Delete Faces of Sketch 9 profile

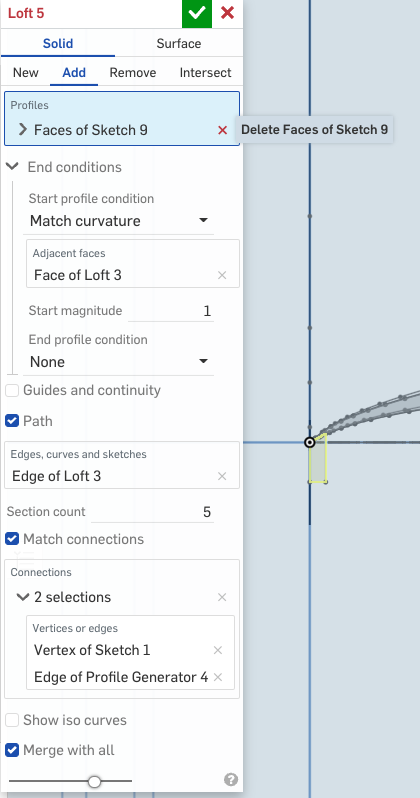[222, 130]
